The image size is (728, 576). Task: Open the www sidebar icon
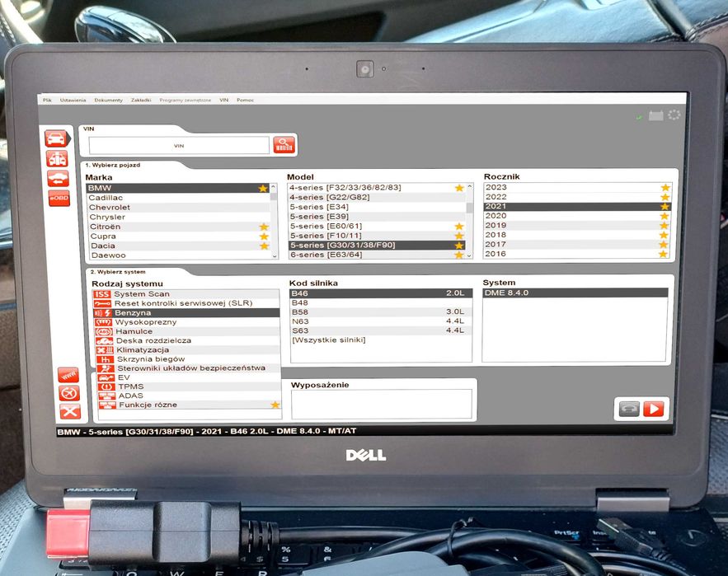pos(68,375)
